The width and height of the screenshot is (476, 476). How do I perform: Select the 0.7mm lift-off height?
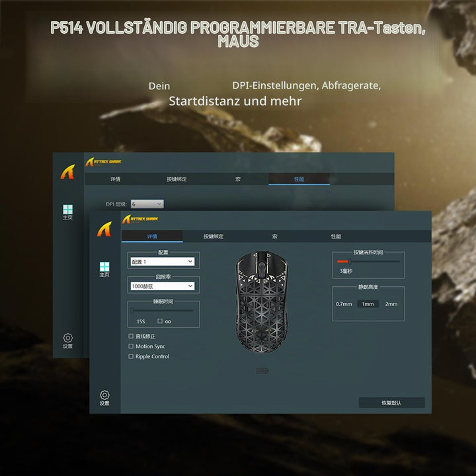point(344,304)
